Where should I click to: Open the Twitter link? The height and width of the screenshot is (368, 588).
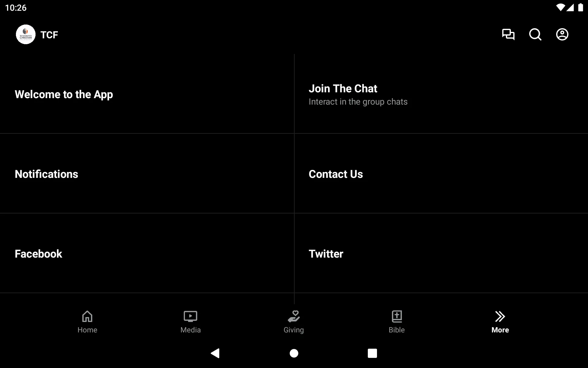coord(326,253)
